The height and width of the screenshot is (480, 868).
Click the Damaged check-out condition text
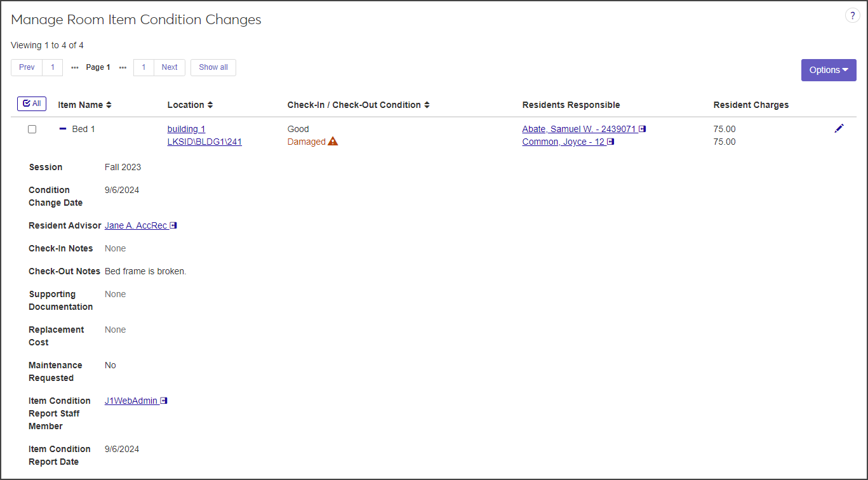coord(306,142)
